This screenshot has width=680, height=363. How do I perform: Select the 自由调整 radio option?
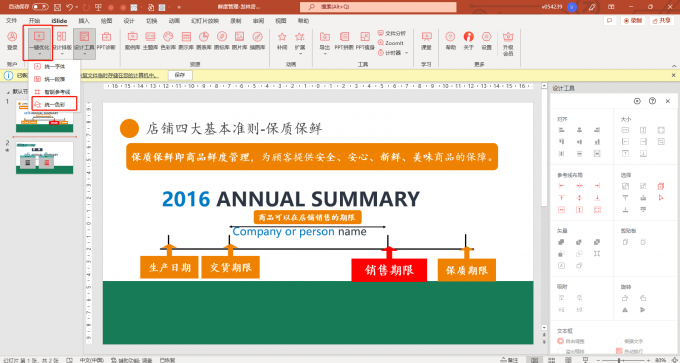(x=560, y=341)
